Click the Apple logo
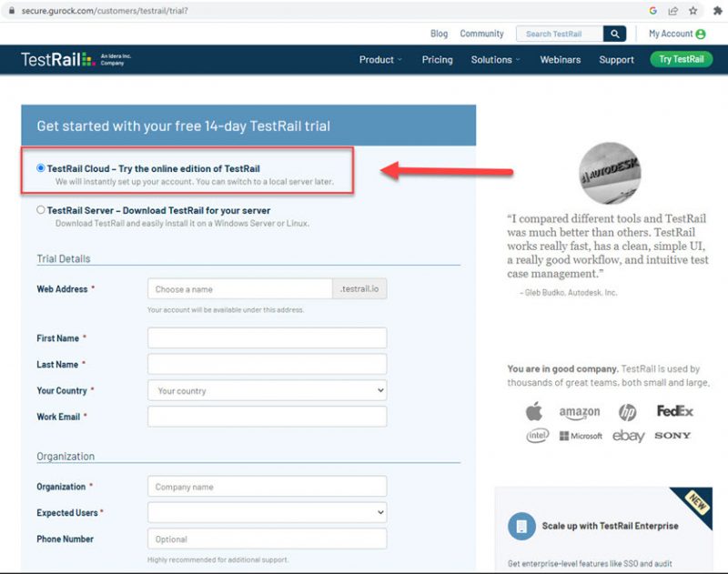The image size is (728, 574). pyautogui.click(x=532, y=411)
